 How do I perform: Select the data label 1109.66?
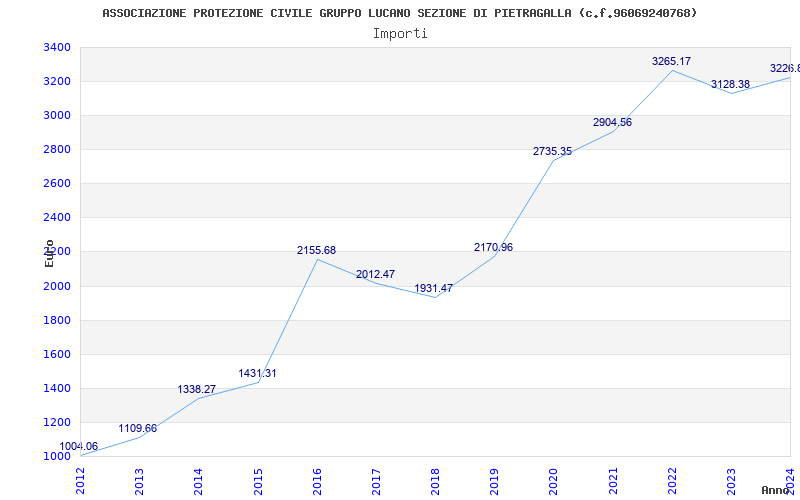click(x=138, y=429)
